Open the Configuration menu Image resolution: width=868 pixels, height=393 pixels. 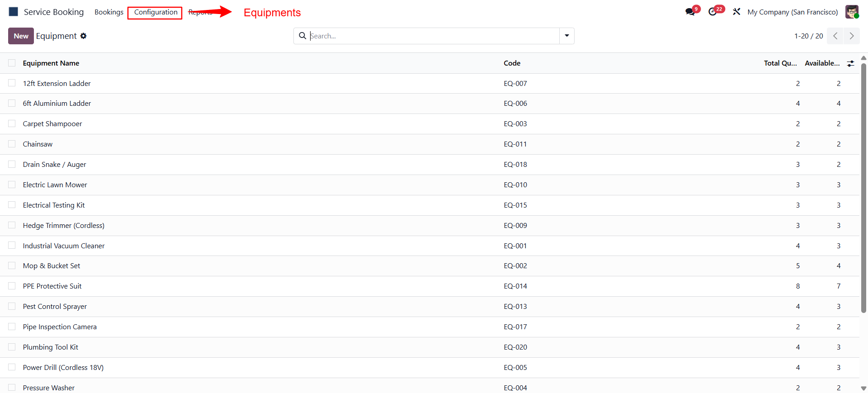(x=156, y=12)
